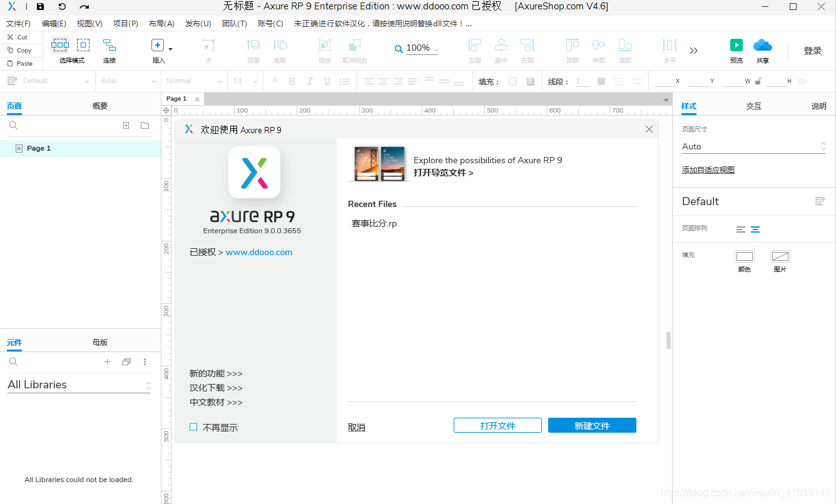Switch to the 交互 panel tab

click(x=754, y=106)
